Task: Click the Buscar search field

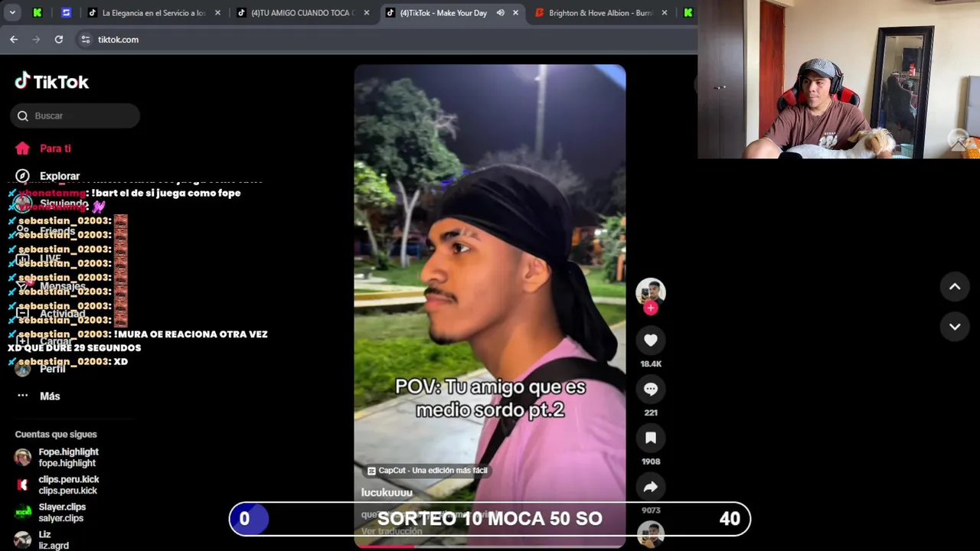Action: (75, 116)
